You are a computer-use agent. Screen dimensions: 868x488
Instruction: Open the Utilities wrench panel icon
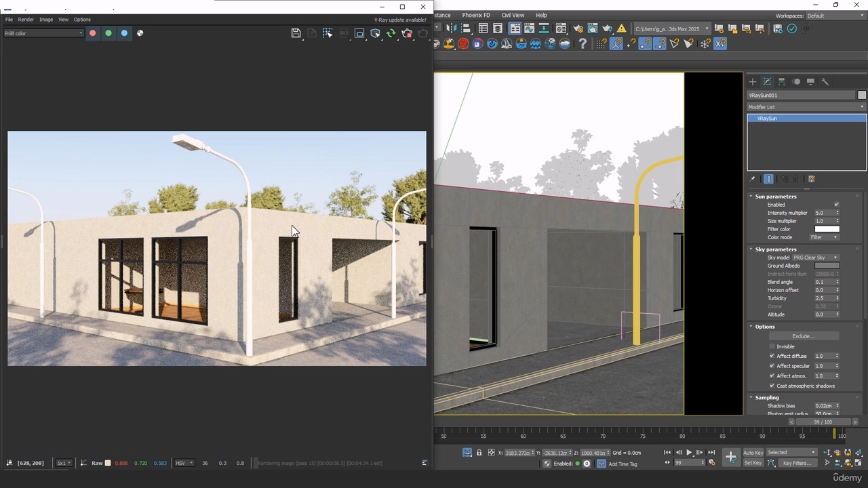(x=825, y=81)
